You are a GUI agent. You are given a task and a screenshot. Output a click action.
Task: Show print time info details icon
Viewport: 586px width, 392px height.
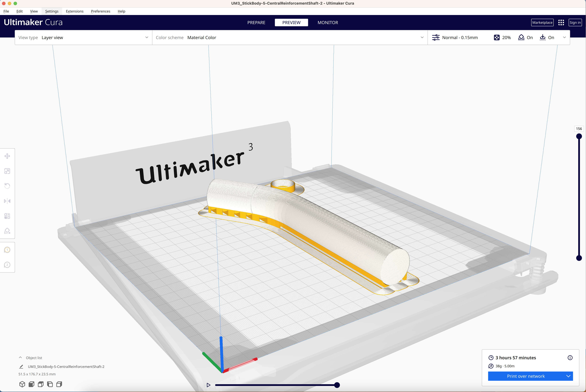570,358
